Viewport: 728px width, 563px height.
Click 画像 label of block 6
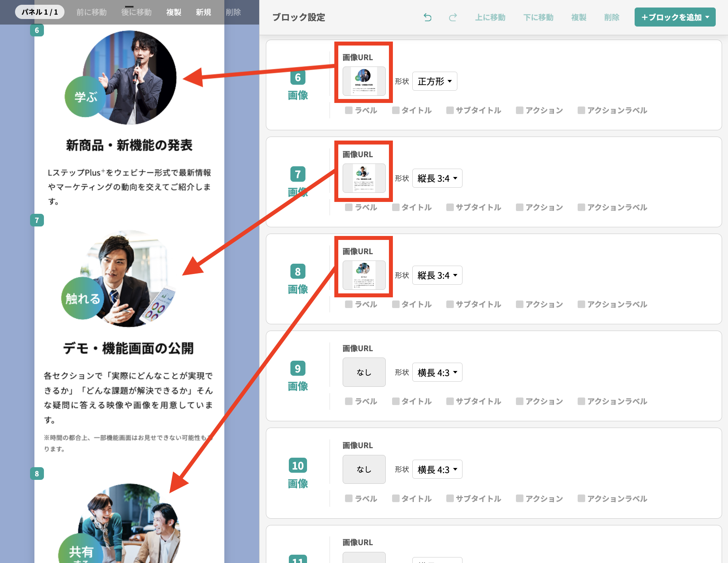(298, 95)
